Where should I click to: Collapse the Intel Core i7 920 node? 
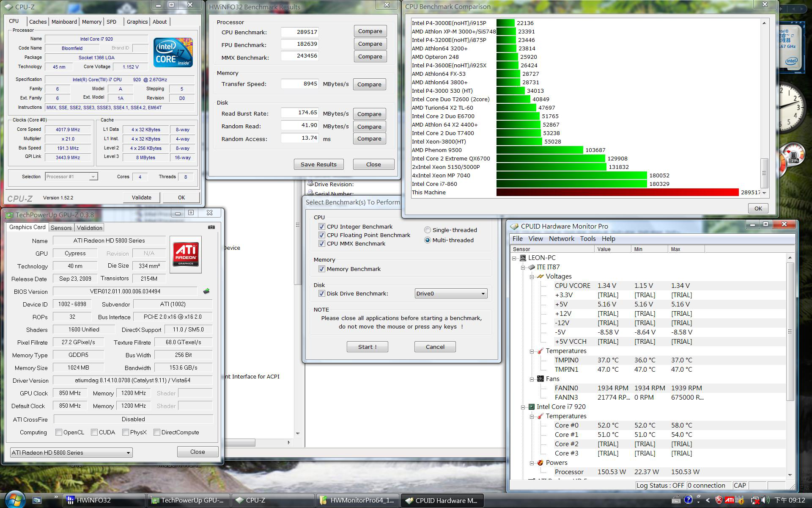(x=523, y=407)
